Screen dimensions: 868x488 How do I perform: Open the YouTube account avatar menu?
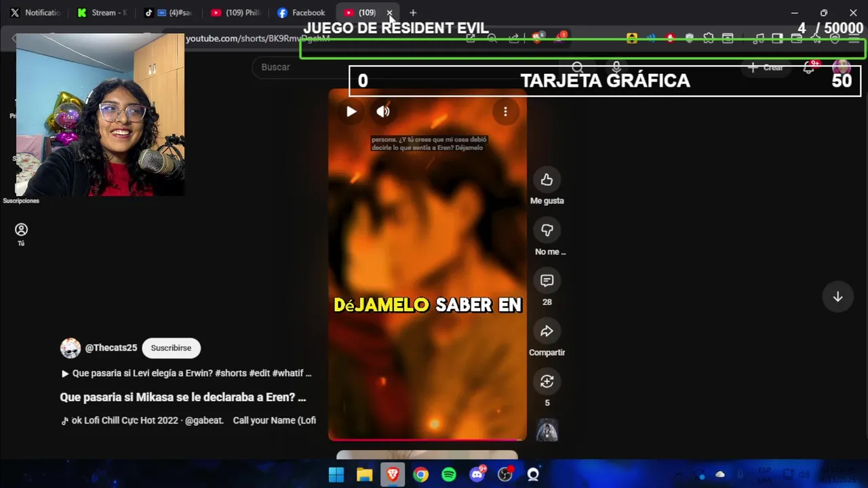842,67
